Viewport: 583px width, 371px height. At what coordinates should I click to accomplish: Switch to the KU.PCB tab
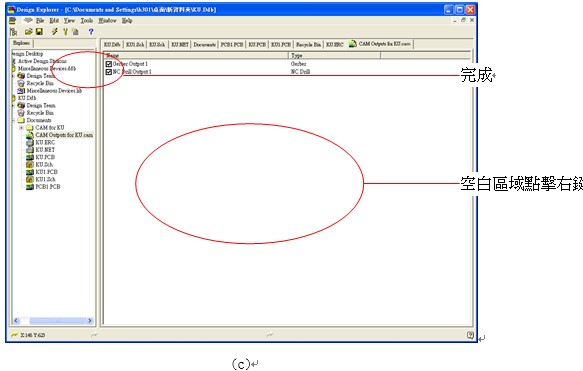pyautogui.click(x=257, y=45)
